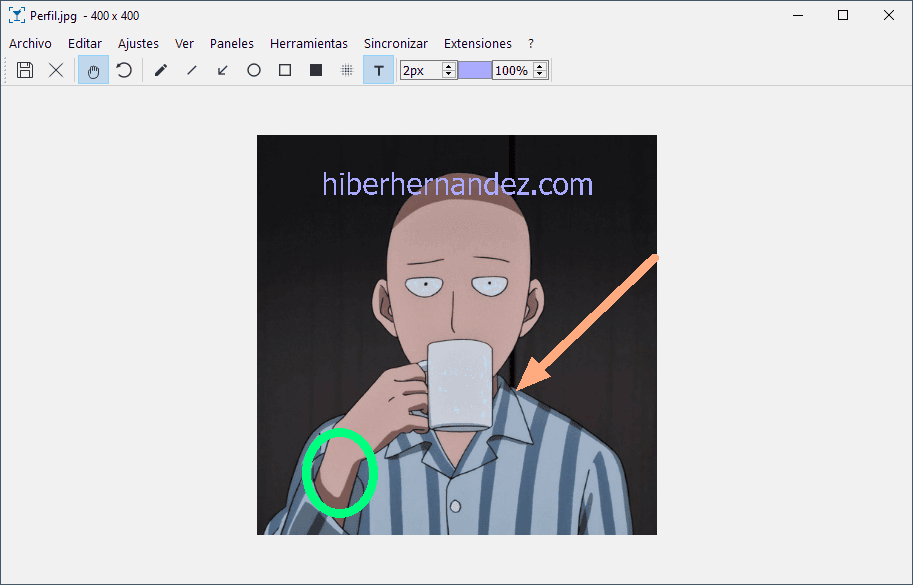The image size is (913, 585).
Task: Open the Herramientas menu
Action: 309,44
